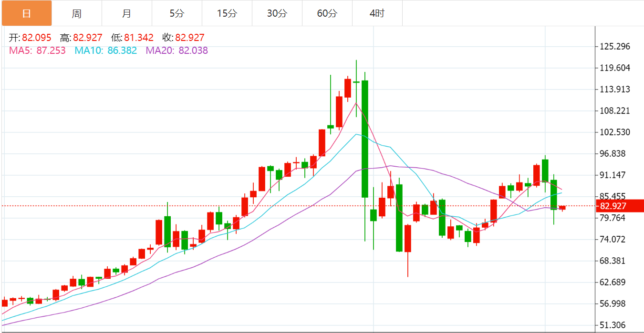Click the 高 high price value

(x=87, y=38)
